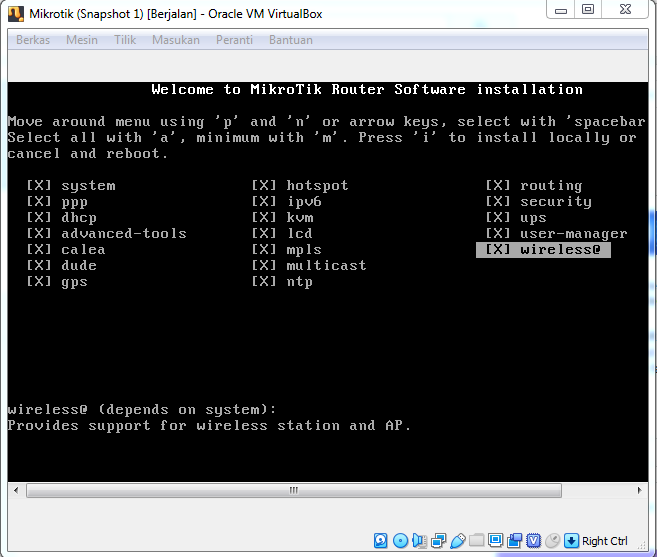Open the Mesin menu

(82, 40)
